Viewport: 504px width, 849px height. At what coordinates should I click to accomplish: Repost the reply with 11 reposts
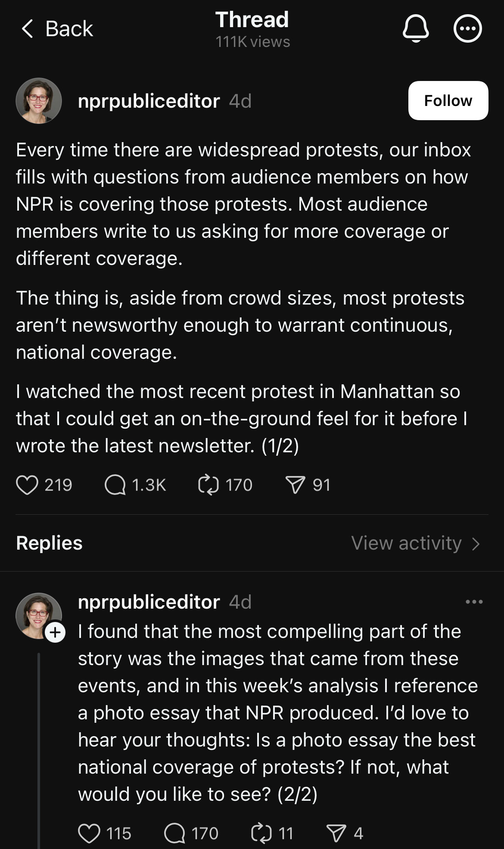[261, 833]
